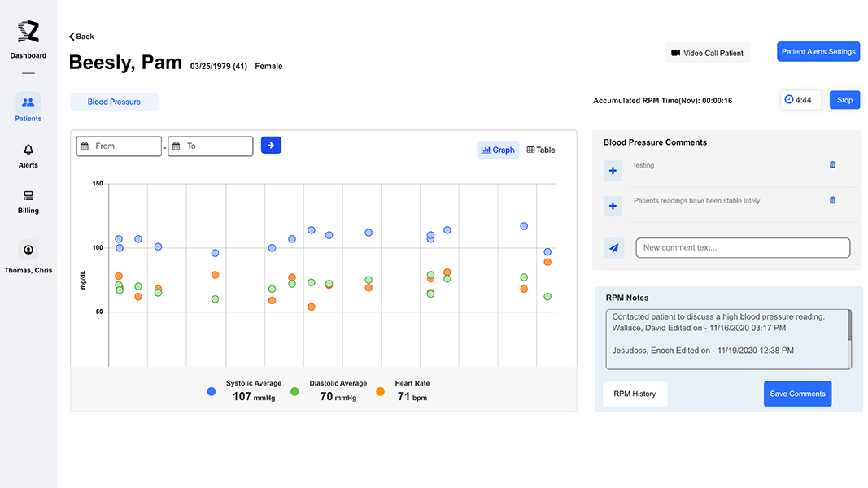Open the From date picker

(x=119, y=146)
